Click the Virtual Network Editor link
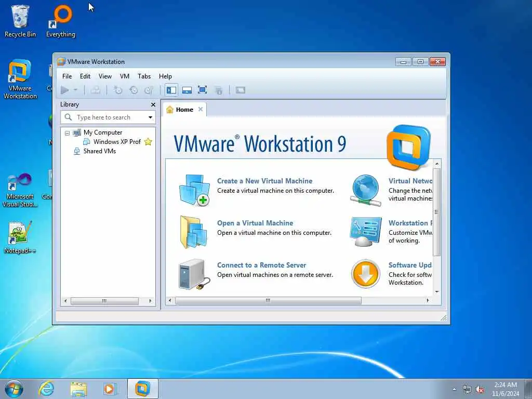The width and height of the screenshot is (532, 399). tap(410, 181)
